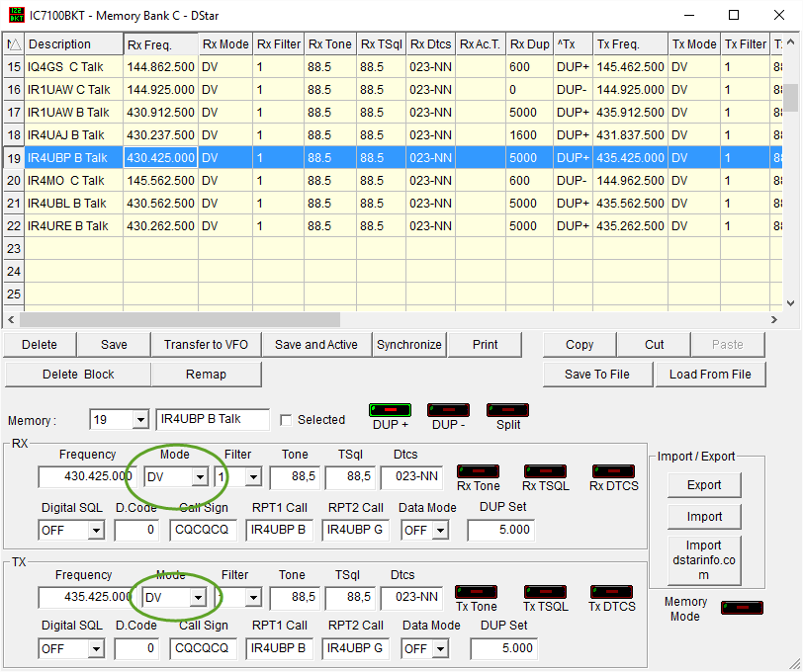This screenshot has width=803, height=672.
Task: Enable the Rx Tone indicator
Action: (478, 470)
